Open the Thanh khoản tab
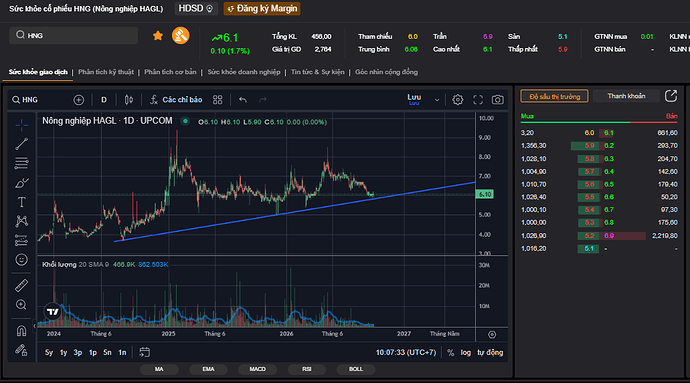Image resolution: width=690 pixels, height=383 pixels. (626, 96)
